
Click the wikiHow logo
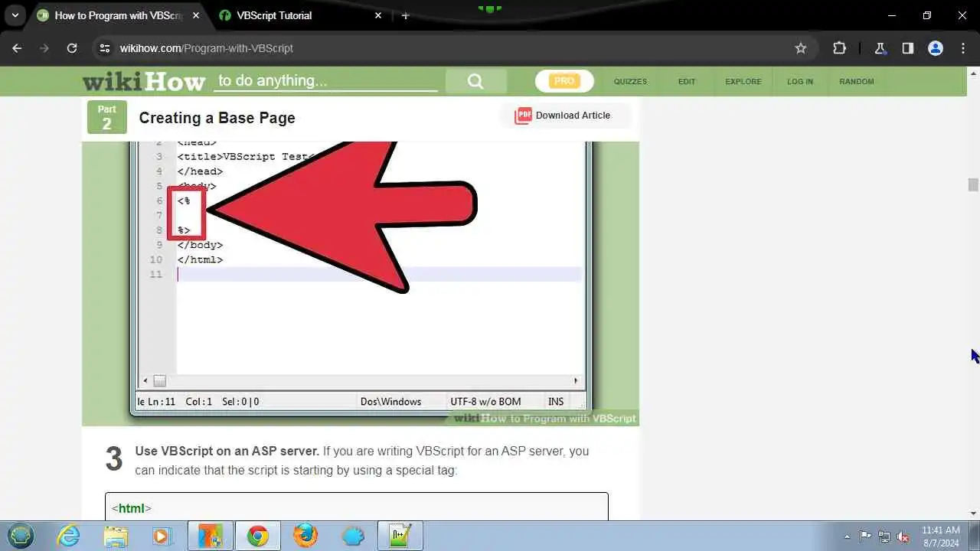pyautogui.click(x=144, y=81)
